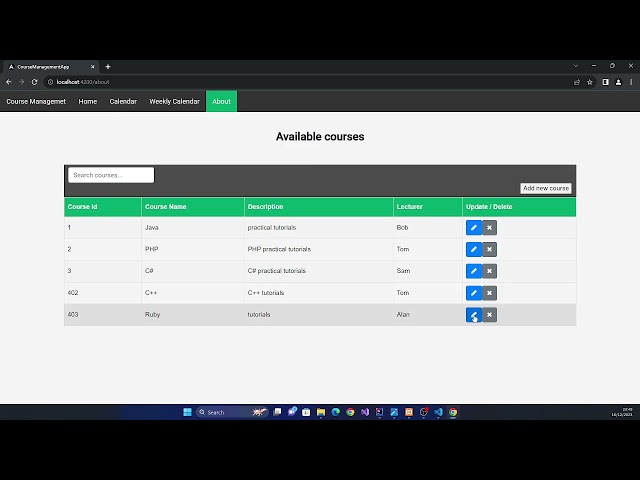Click the 'PHP practical tutorials' description
Viewport: 640px width, 480px height.
[279, 249]
